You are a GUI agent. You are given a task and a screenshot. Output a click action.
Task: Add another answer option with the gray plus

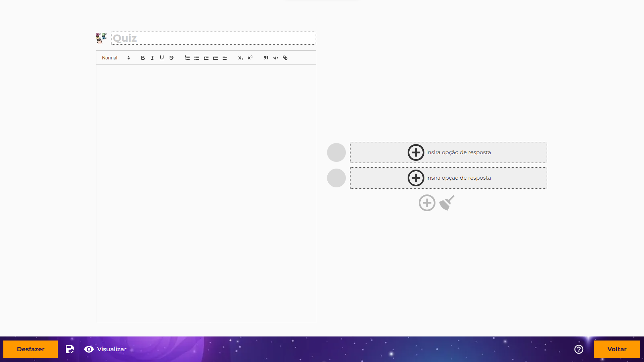pos(427,203)
